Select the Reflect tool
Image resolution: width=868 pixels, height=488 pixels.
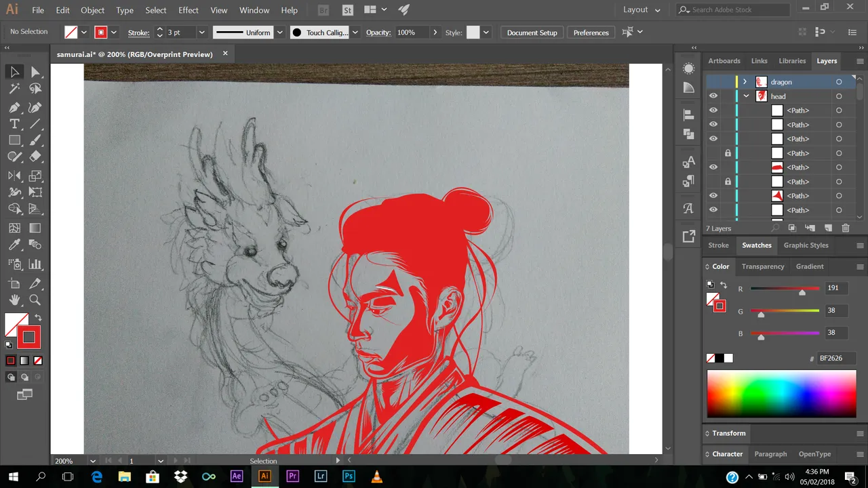(14, 176)
